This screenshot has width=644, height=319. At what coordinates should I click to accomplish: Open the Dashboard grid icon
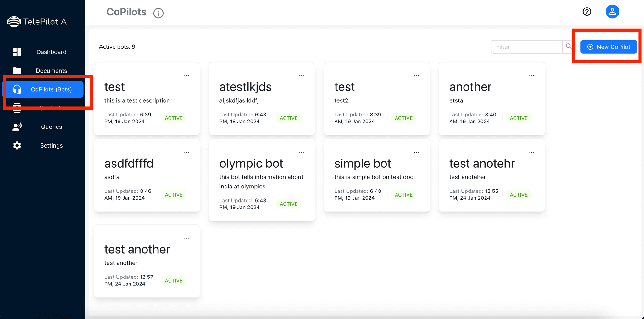point(17,52)
